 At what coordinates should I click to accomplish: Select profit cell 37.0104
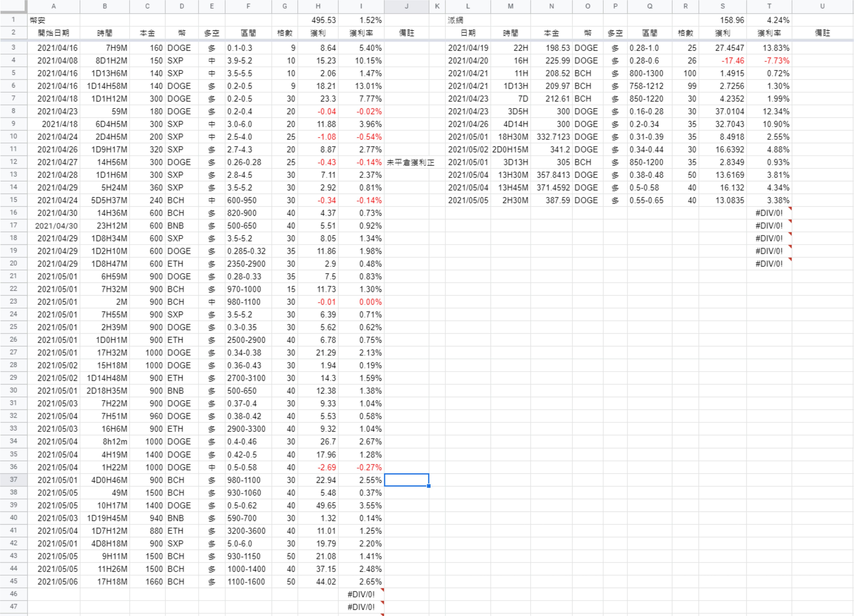(723, 111)
